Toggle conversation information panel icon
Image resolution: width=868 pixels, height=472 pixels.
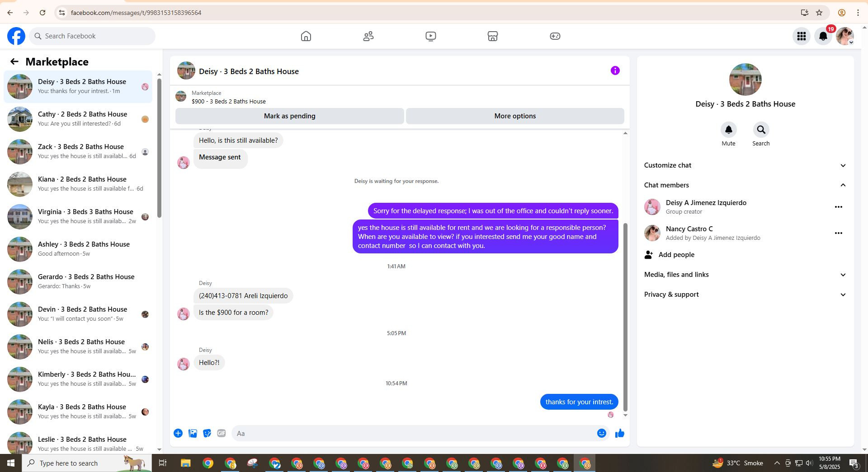click(615, 70)
